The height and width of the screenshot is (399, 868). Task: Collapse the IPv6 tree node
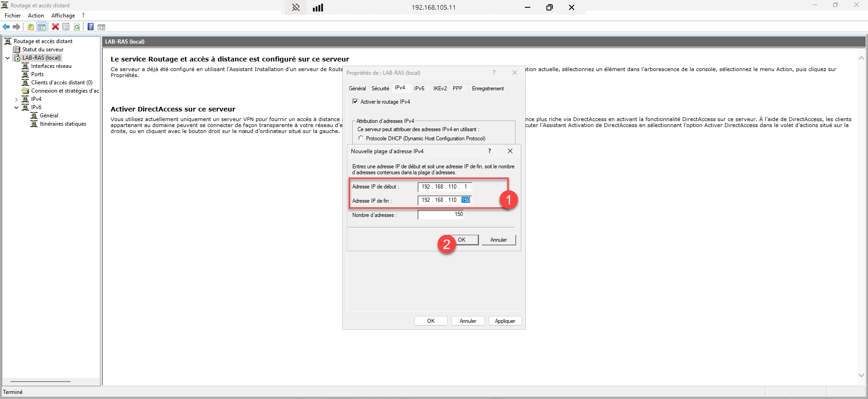16,107
